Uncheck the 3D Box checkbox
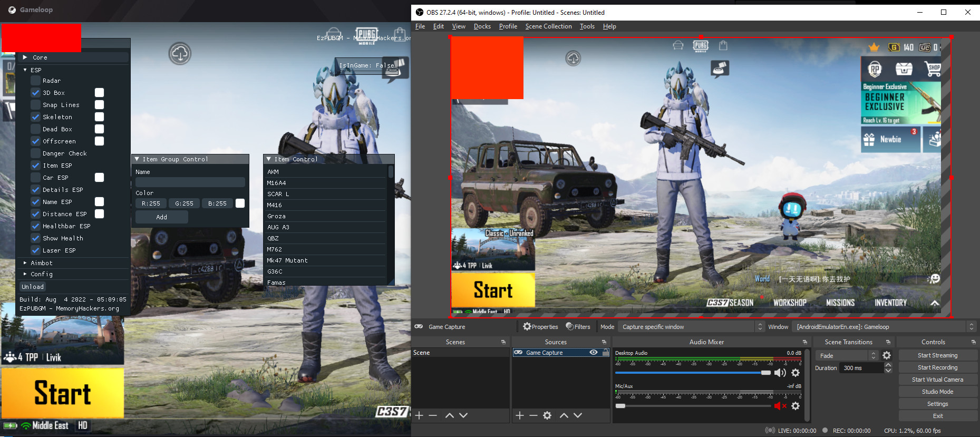This screenshot has width=980, height=437. [x=35, y=93]
